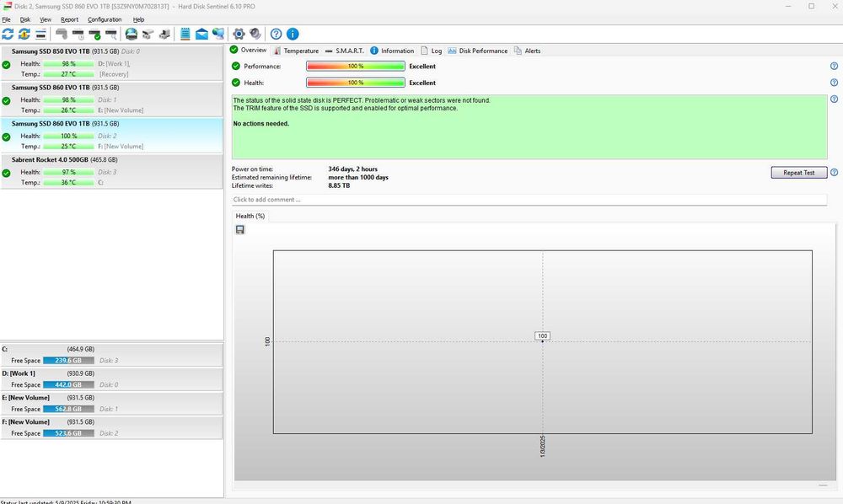The image size is (843, 504).
Task: Select Samsung SSD 860 EVO Disk 2 entry
Action: 111,135
